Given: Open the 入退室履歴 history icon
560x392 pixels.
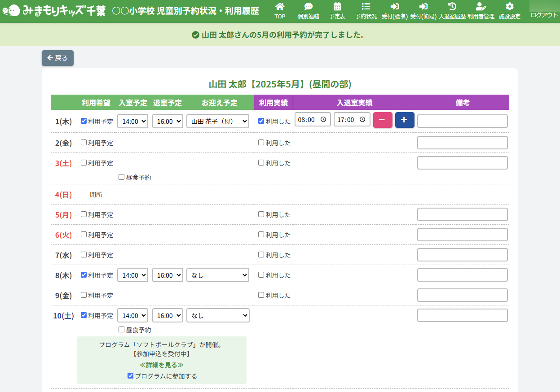Looking at the screenshot, I should [452, 7].
